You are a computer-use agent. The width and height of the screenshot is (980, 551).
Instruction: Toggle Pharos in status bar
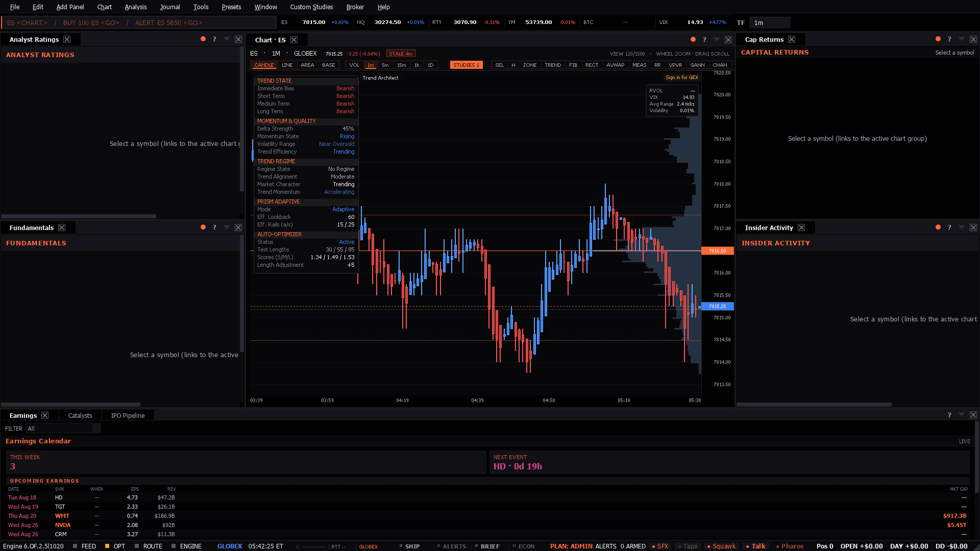pos(790,546)
